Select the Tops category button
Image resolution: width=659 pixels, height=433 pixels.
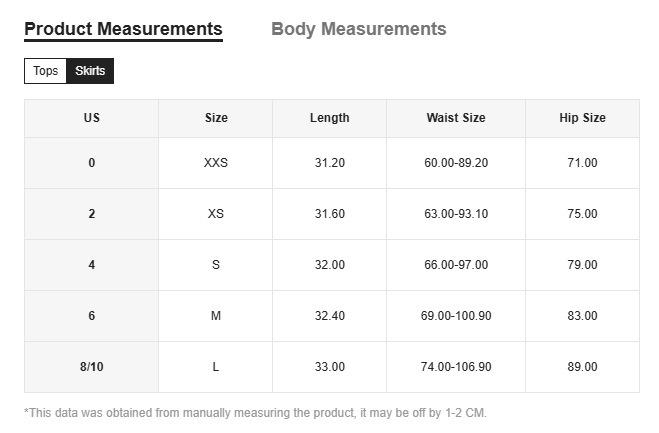point(45,71)
